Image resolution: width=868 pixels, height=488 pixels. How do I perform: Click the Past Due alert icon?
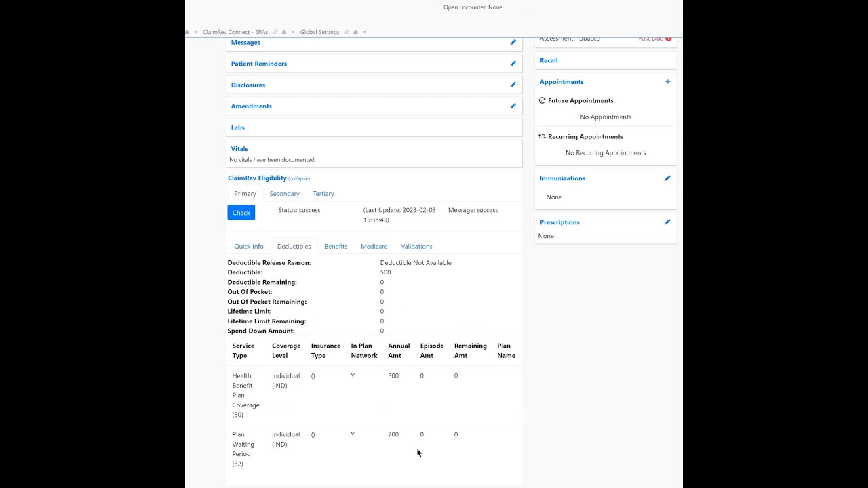point(668,39)
